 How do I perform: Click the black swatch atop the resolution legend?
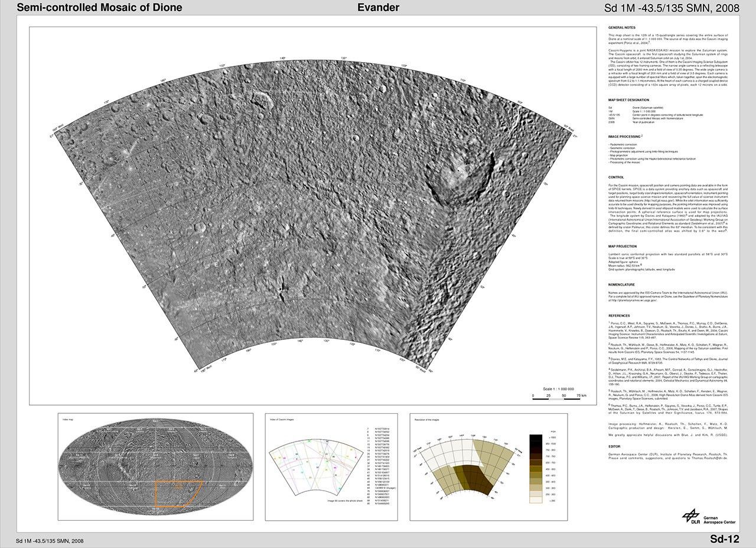point(536,439)
